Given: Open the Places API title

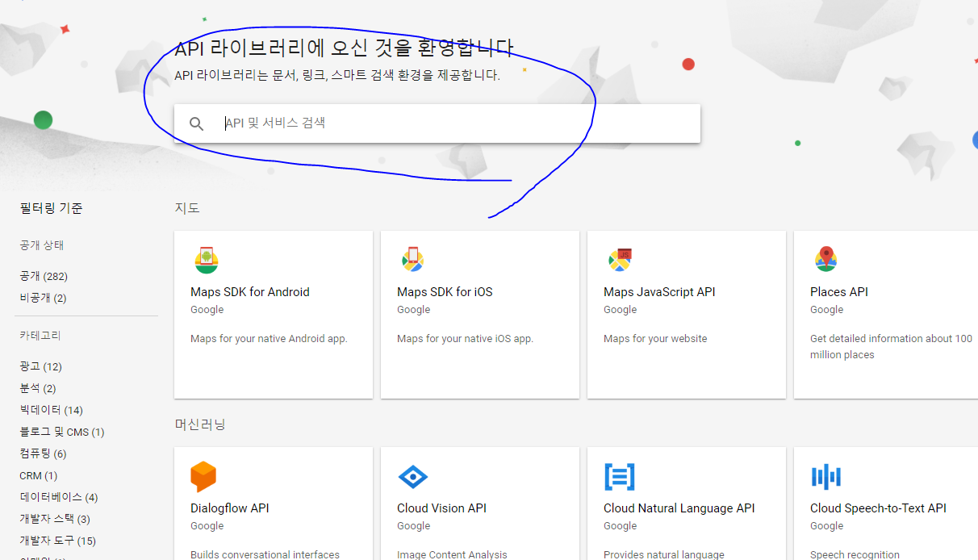Looking at the screenshot, I should pos(839,292).
